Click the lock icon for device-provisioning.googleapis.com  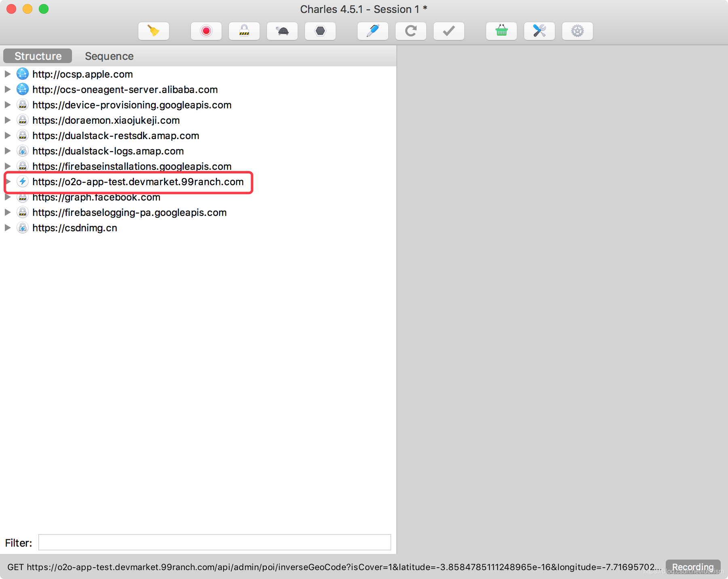click(23, 105)
